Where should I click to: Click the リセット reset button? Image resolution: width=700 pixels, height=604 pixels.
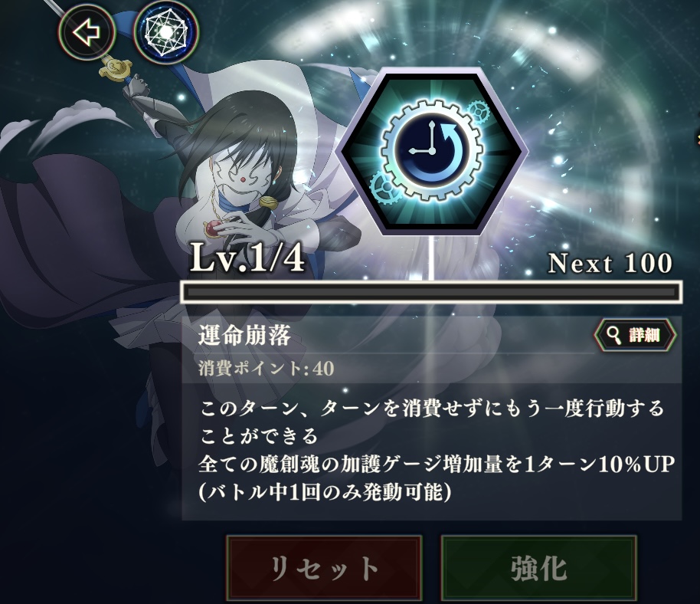point(324,568)
